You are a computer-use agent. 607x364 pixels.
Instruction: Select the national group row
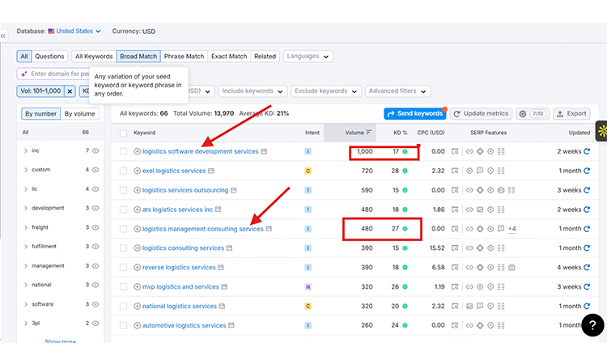(x=60, y=285)
